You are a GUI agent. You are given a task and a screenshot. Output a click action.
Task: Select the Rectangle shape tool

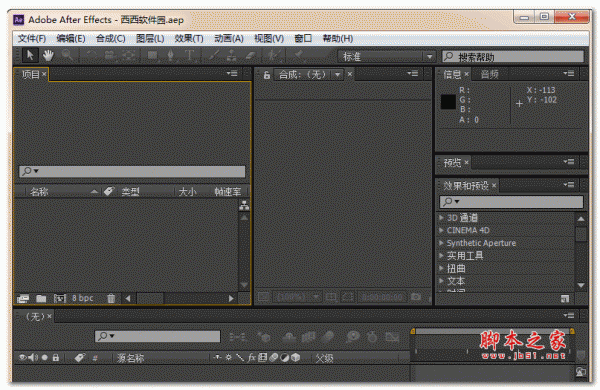pyautogui.click(x=153, y=56)
